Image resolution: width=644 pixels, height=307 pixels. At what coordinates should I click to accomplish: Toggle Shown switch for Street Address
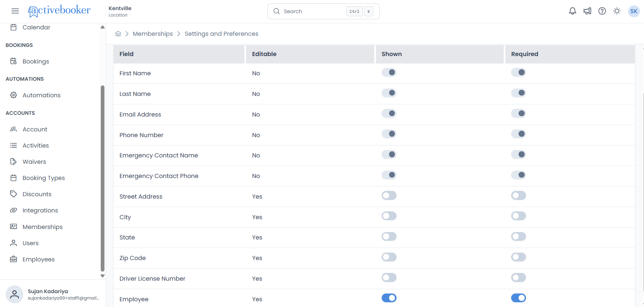click(389, 196)
